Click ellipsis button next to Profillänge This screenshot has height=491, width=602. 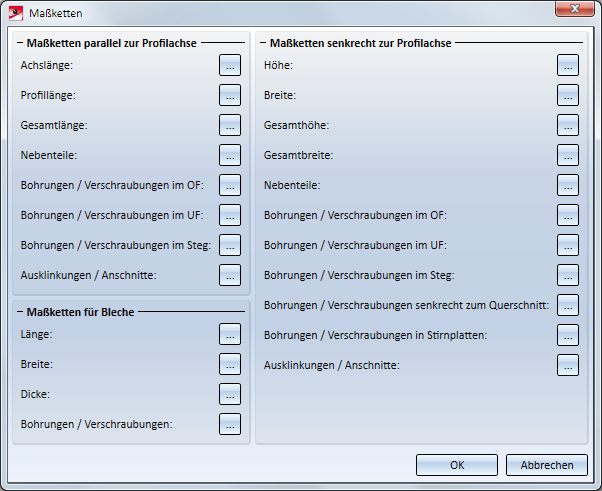click(230, 95)
